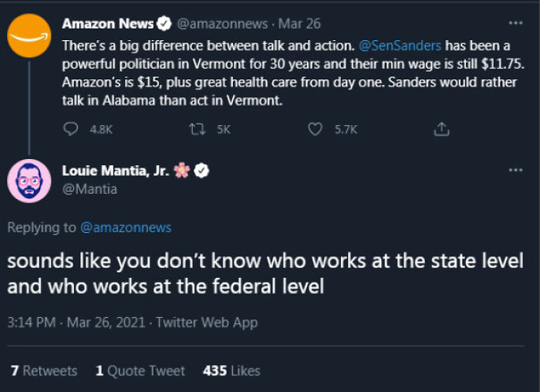Open the Louie Mantia, Jr. display name

115,171
